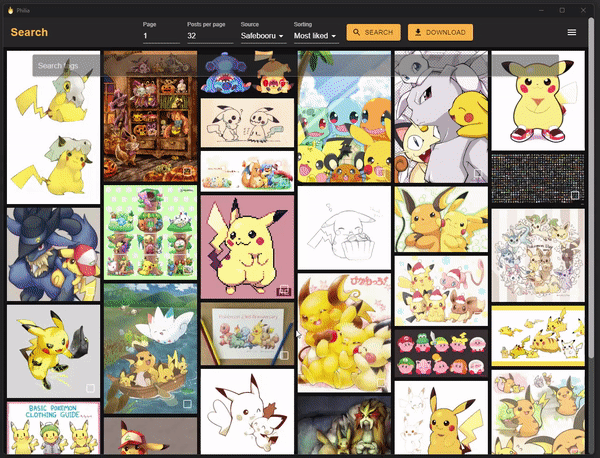Open the Pikachu and Mimikyu sketch thumbnail
This screenshot has width=600, height=458.
point(247,122)
